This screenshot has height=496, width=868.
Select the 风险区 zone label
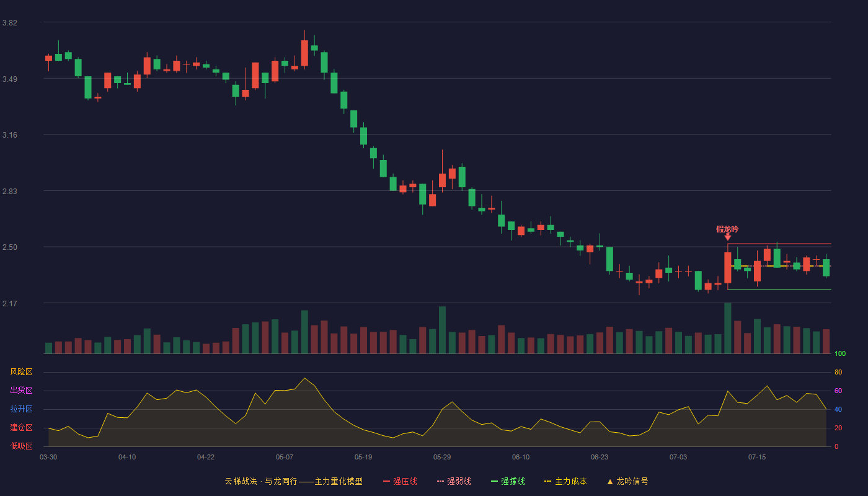tap(21, 372)
